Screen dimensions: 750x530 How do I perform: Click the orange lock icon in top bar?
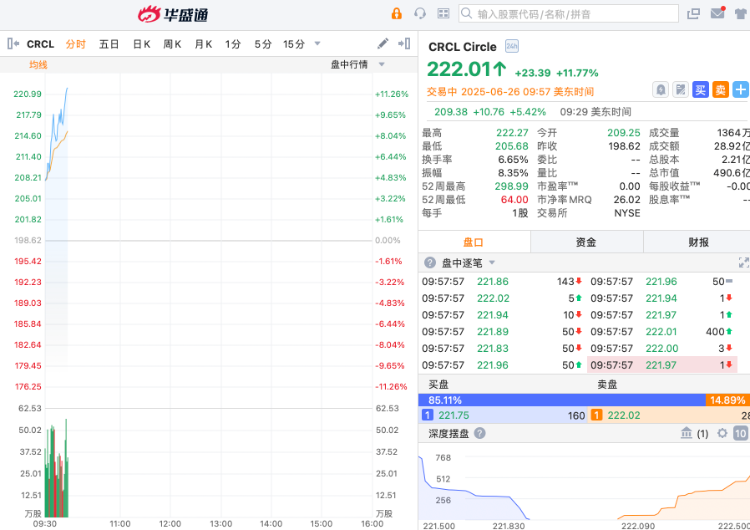point(396,14)
